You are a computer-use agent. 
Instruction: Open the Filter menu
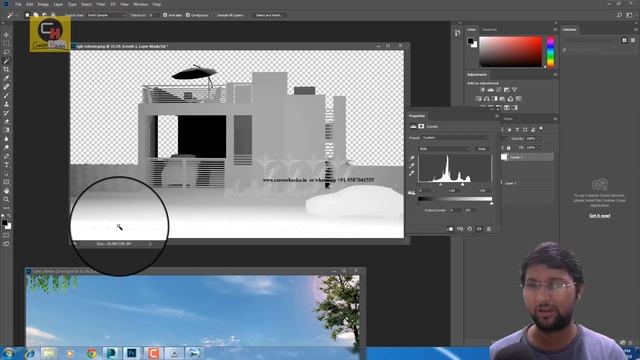click(x=101, y=4)
